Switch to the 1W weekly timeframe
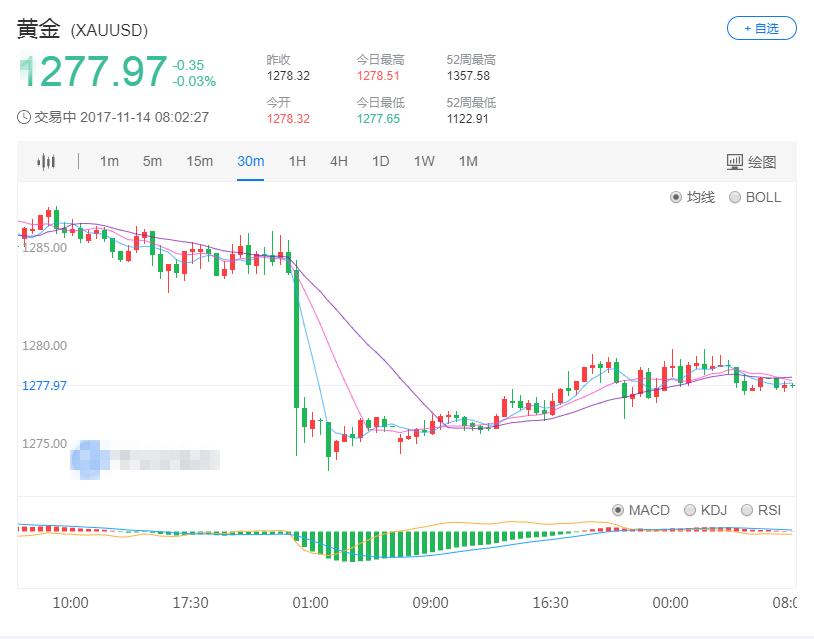The image size is (814, 639). pos(424,161)
